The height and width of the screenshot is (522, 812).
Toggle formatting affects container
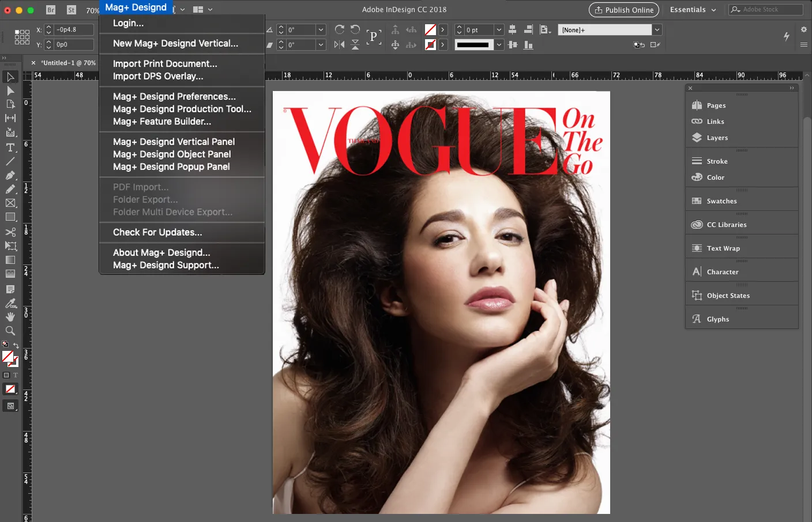pos(6,375)
